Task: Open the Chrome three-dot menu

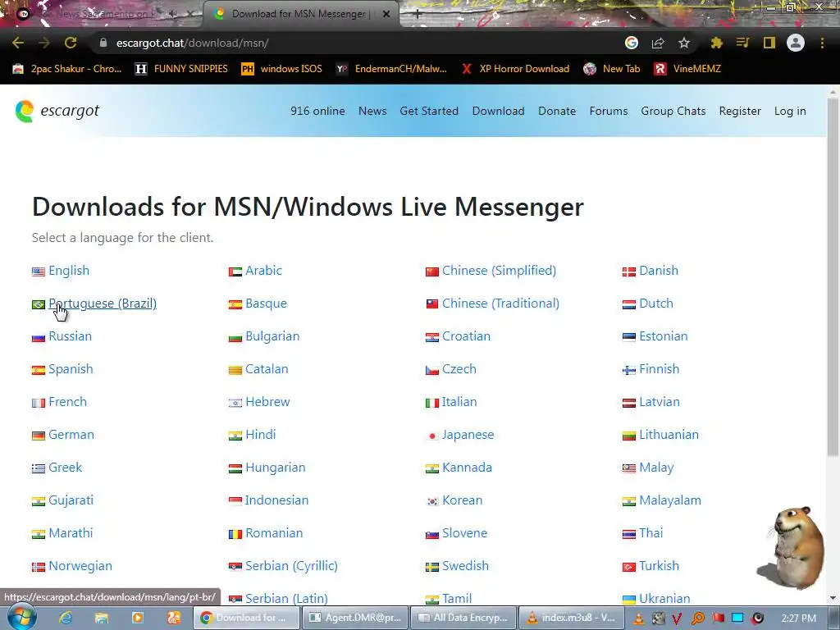Action: pos(822,43)
